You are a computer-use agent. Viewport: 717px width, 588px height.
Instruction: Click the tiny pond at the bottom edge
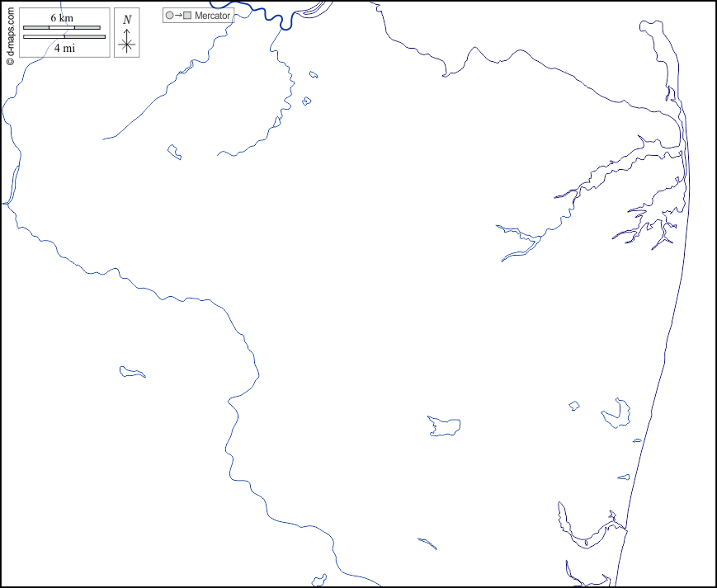[319, 580]
